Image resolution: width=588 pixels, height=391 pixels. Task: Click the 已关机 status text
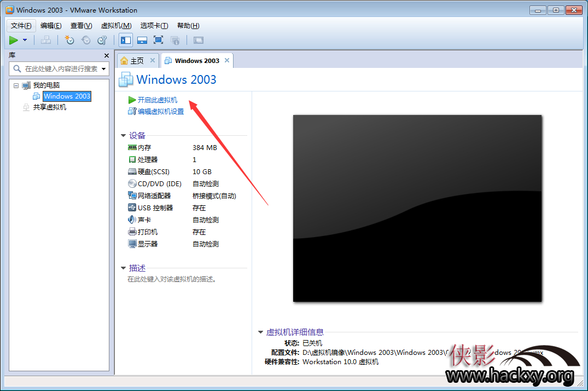point(312,343)
